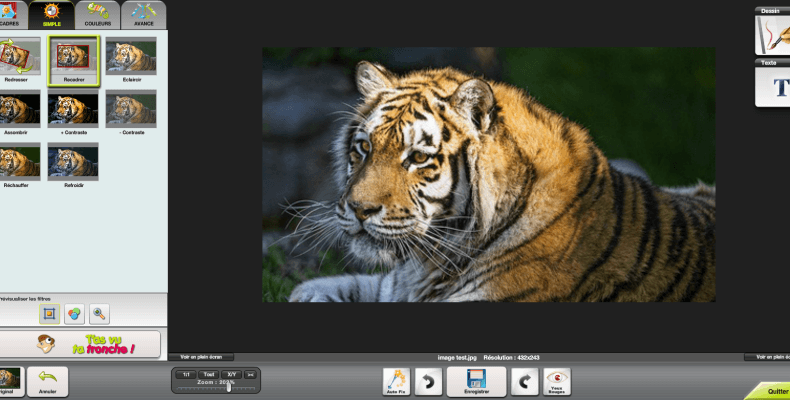Toggle the color circles preview button
The width and height of the screenshot is (790, 400).
click(74, 314)
